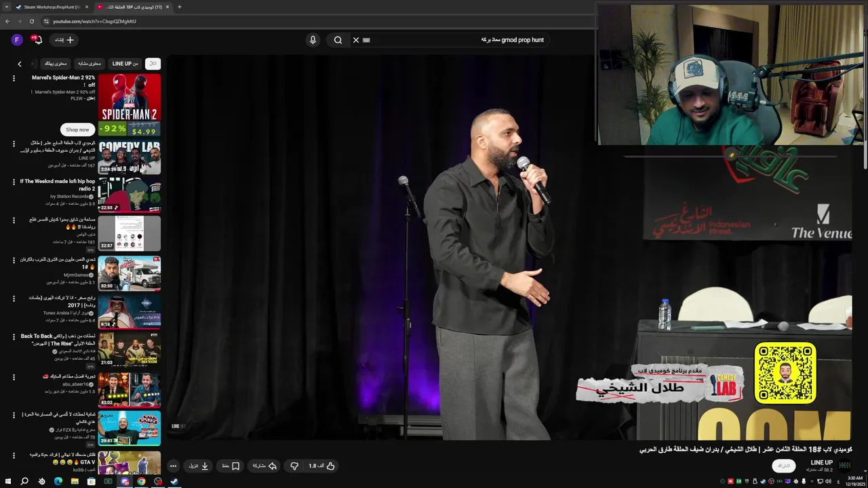
Task: Open the tab search dropdown arrow
Action: pos(5,7)
